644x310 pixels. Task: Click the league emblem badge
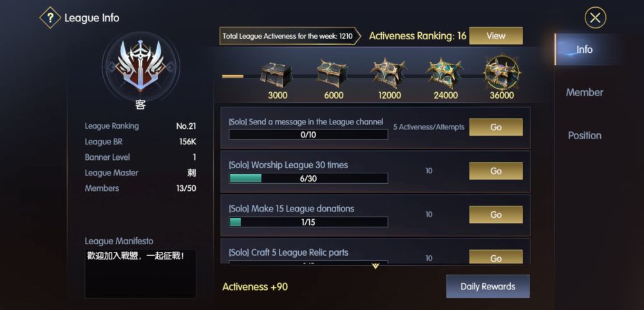tap(140, 66)
